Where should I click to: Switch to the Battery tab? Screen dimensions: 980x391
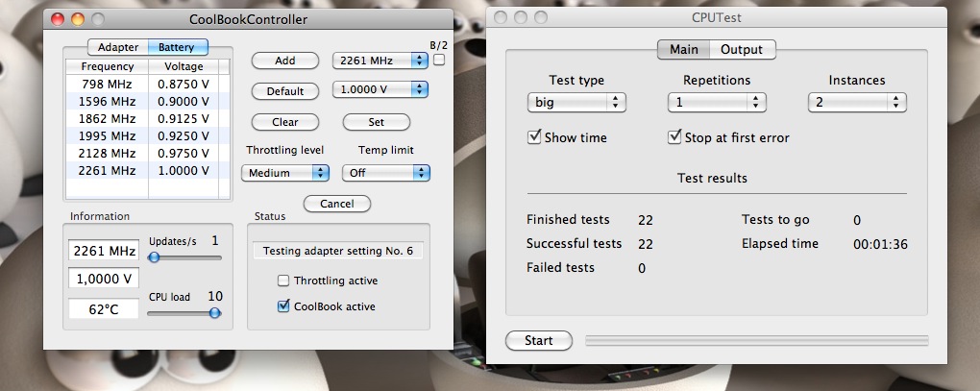178,47
